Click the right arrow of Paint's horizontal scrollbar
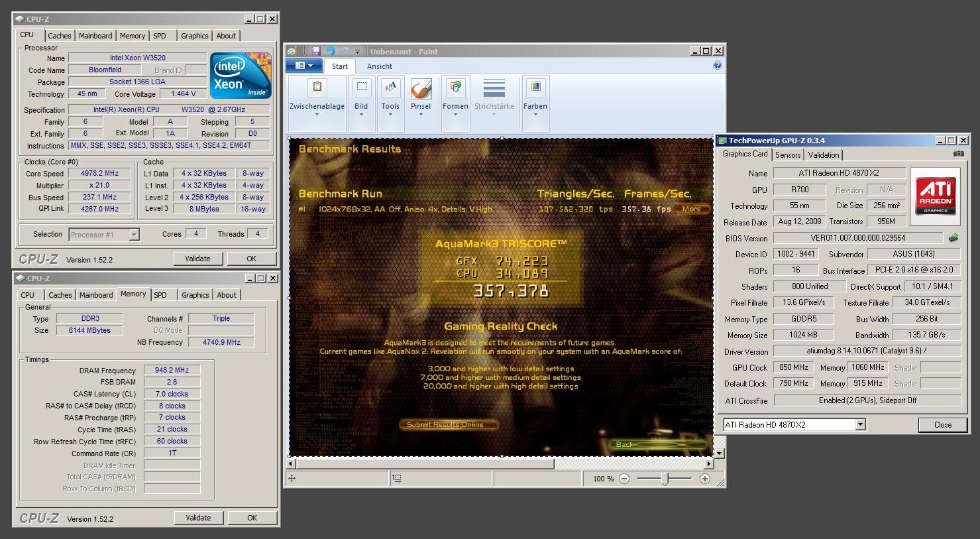 [x=709, y=463]
